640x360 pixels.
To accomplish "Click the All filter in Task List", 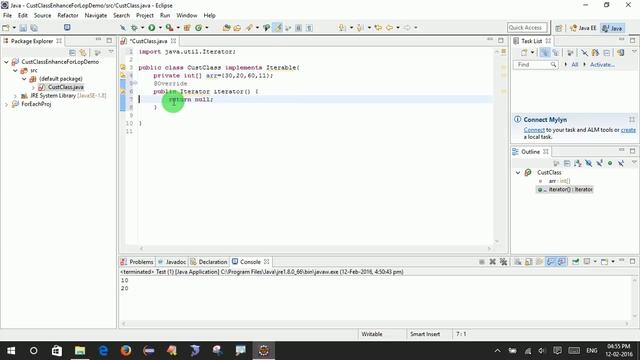I will click(574, 65).
